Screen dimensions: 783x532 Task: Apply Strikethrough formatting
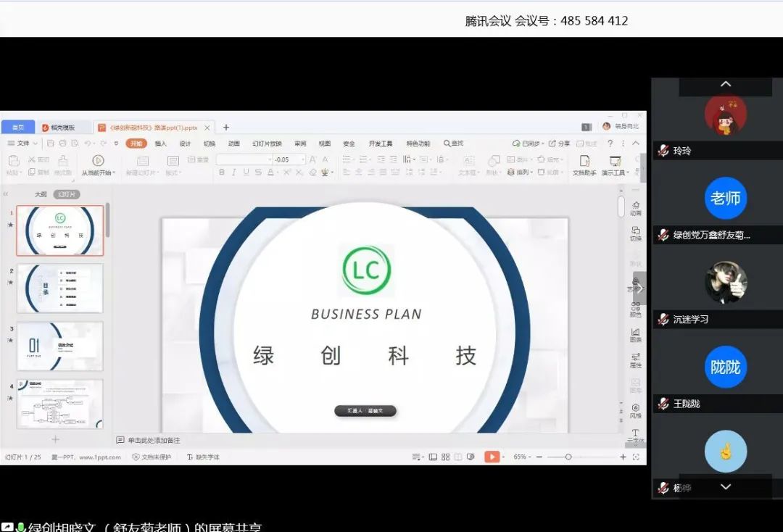point(258,173)
